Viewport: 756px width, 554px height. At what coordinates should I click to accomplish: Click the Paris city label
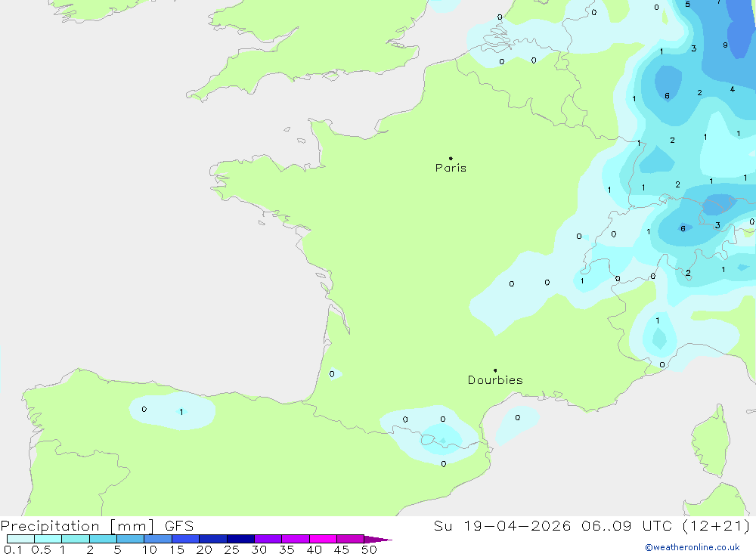(x=451, y=168)
